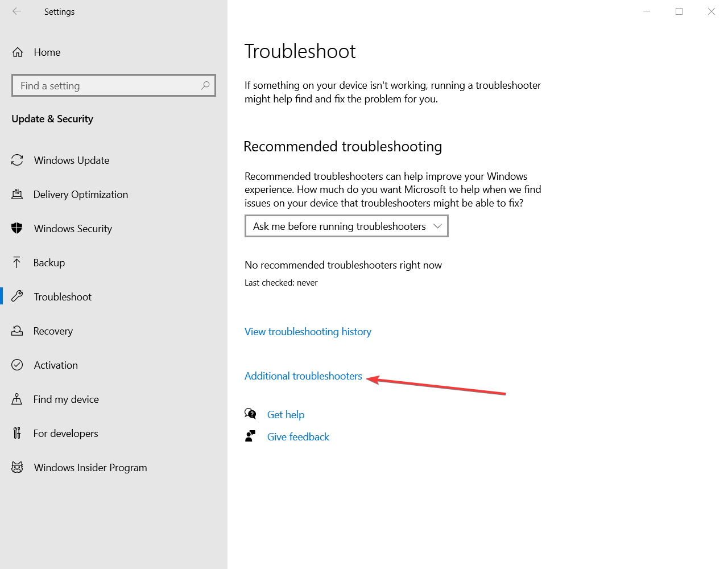Close the Settings window

[x=712, y=11]
